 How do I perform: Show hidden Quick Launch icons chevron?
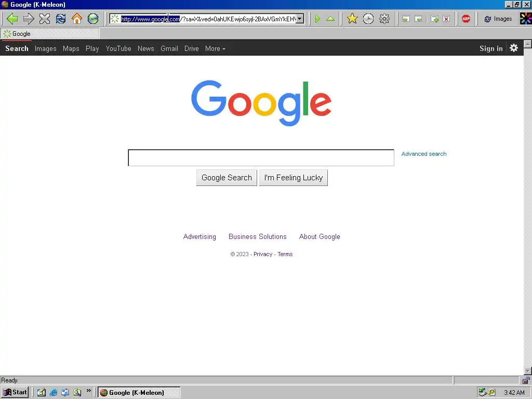coord(88,391)
